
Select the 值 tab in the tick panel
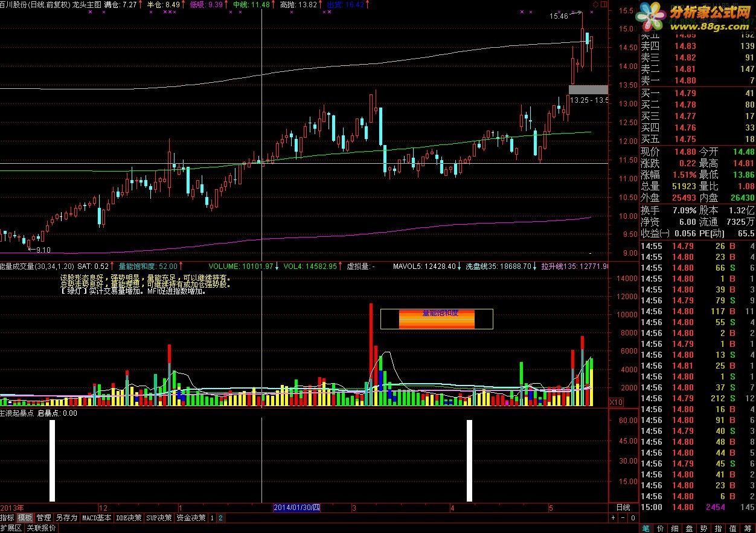[734, 528]
